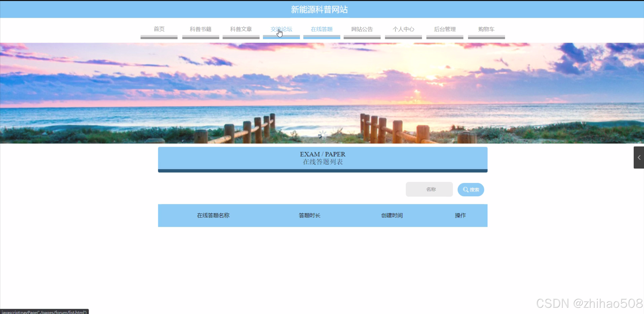Open 后台管理 admin panel
The width and height of the screenshot is (644, 314).
[x=445, y=29]
